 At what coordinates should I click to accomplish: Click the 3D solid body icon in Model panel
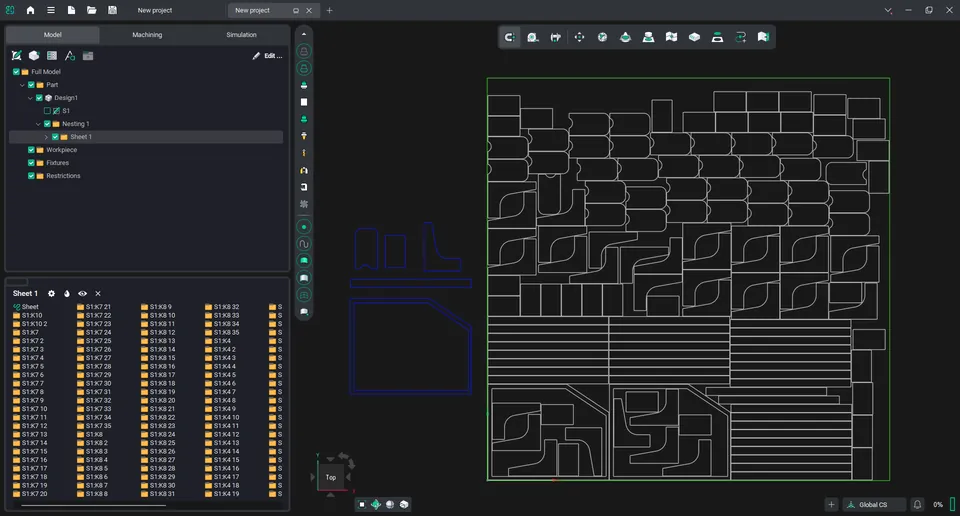(34, 56)
